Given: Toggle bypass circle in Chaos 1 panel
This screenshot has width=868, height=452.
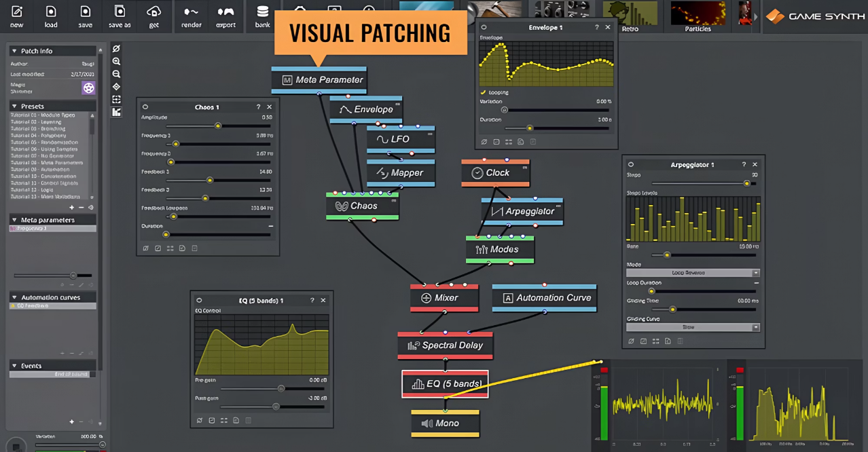Looking at the screenshot, I should tap(145, 107).
